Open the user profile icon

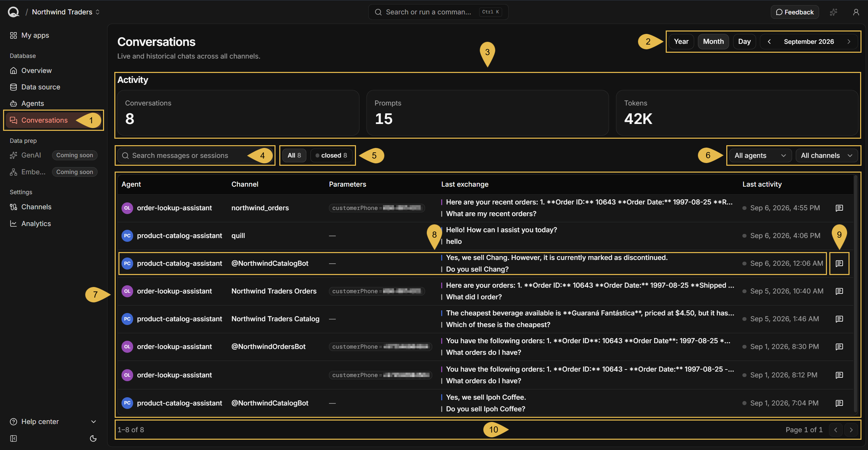coord(856,12)
